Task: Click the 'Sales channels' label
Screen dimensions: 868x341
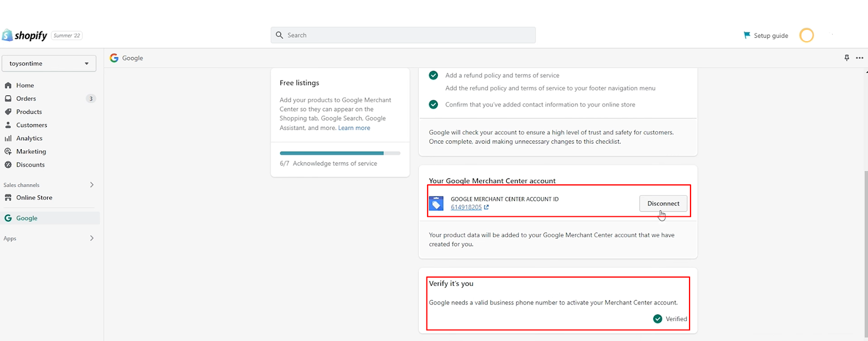Action: [x=21, y=185]
